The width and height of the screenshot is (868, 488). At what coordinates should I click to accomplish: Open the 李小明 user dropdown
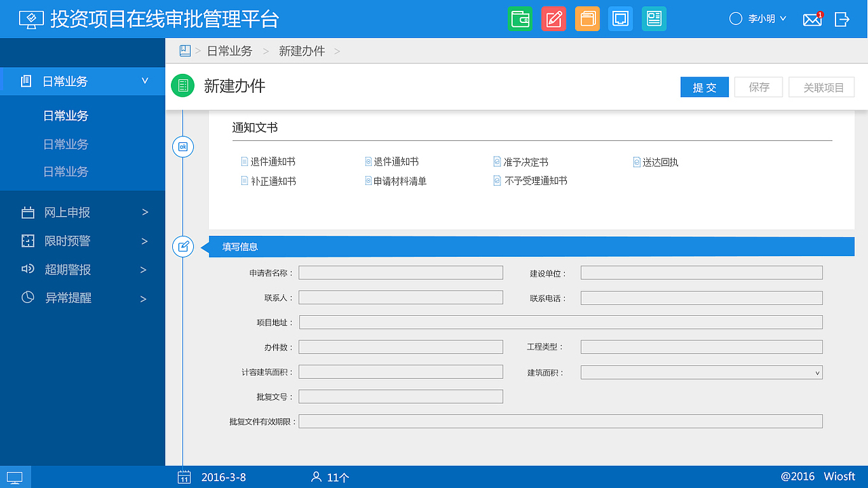point(767,19)
